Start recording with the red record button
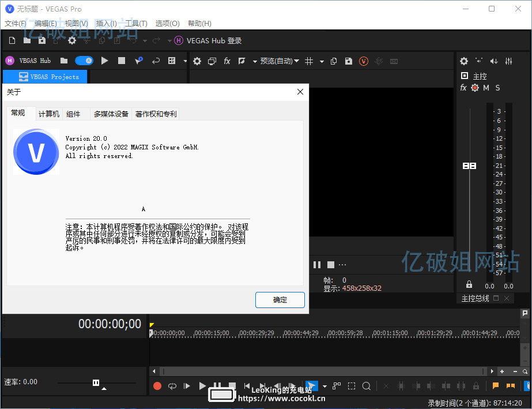This screenshot has width=532, height=409. click(157, 386)
